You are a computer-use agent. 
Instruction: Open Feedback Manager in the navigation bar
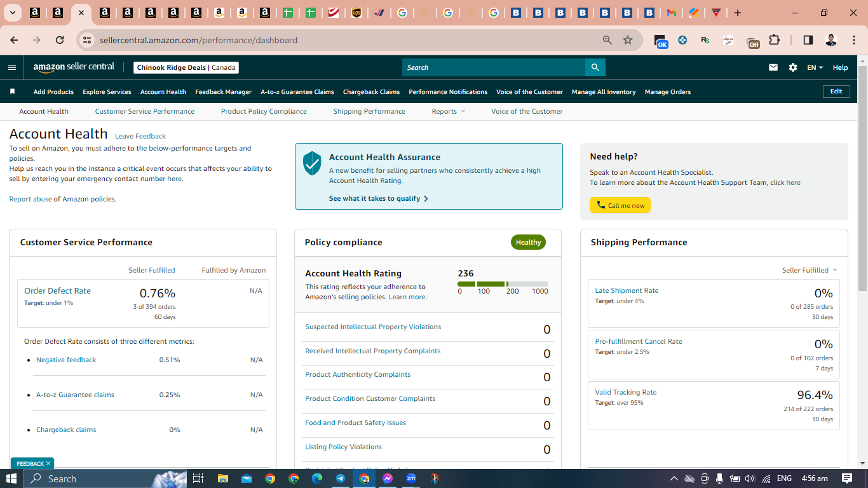click(223, 91)
